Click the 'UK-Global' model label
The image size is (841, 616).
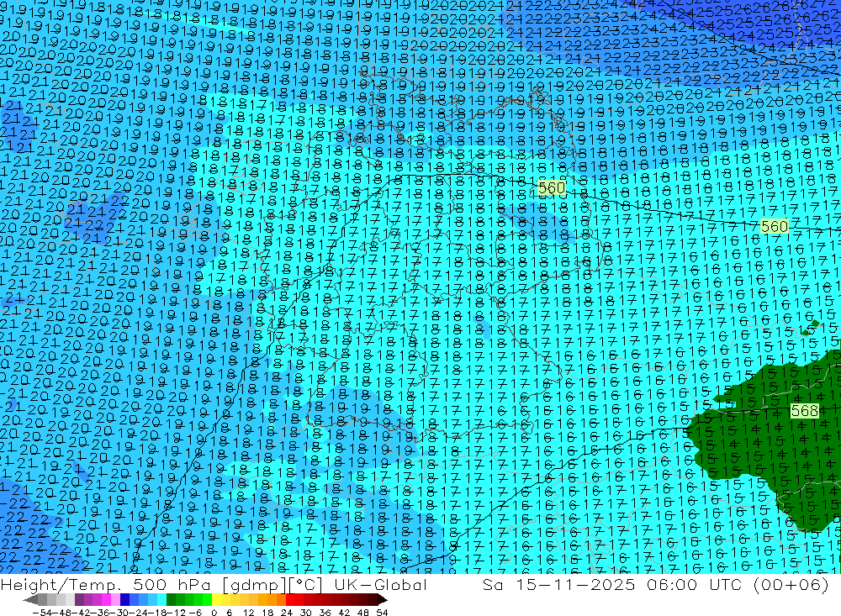click(381, 584)
